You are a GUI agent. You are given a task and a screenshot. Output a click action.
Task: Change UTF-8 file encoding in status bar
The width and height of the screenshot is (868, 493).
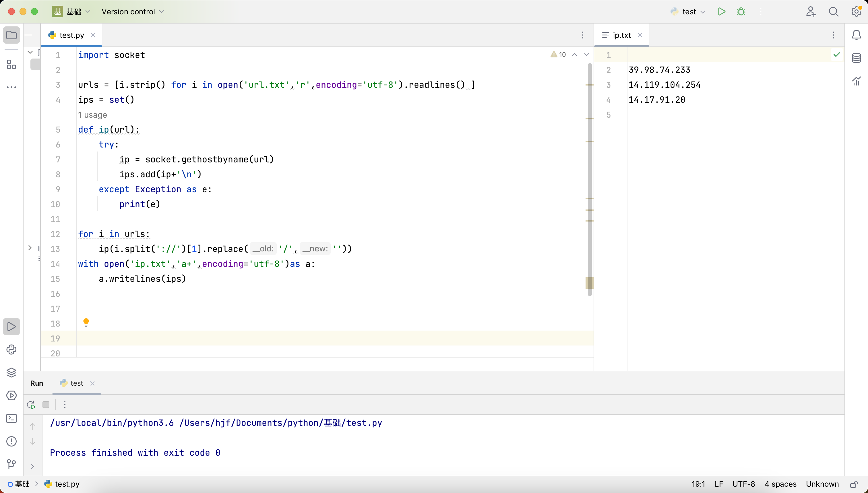point(744,484)
